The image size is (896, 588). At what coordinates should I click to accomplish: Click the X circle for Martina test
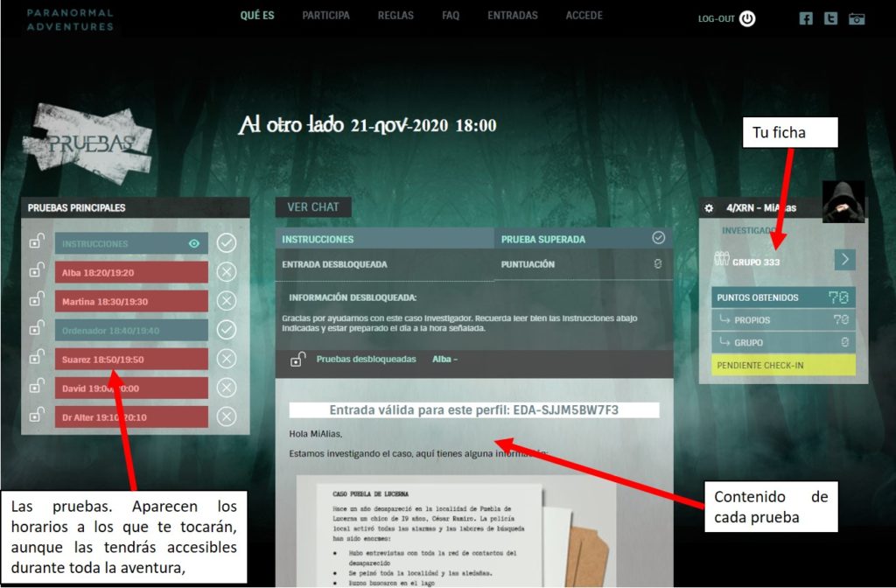227,301
